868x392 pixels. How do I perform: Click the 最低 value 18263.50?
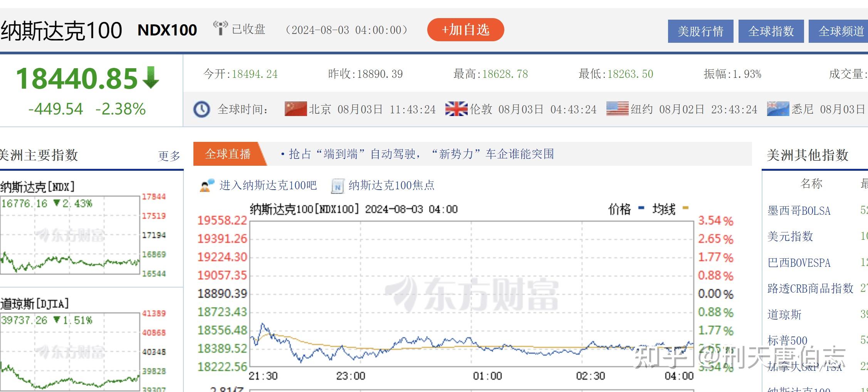click(630, 74)
